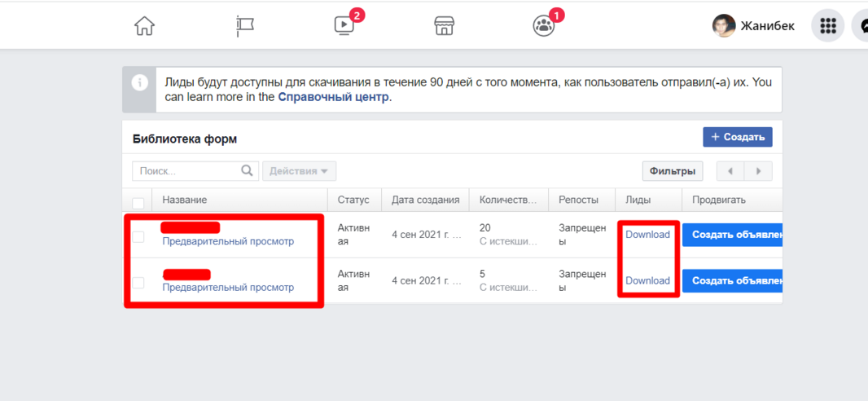Viewport: 868px width, 401px height.
Task: Open the Marketplace store icon
Action: click(x=444, y=26)
